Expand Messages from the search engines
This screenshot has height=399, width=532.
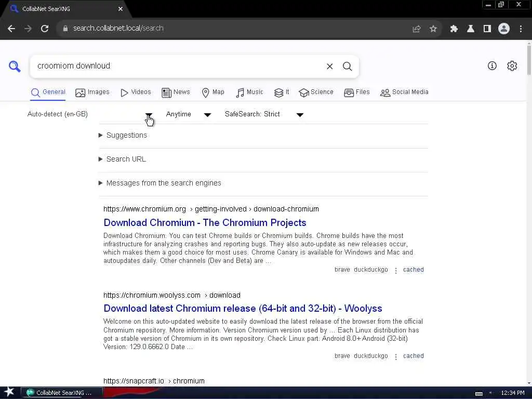point(160,183)
